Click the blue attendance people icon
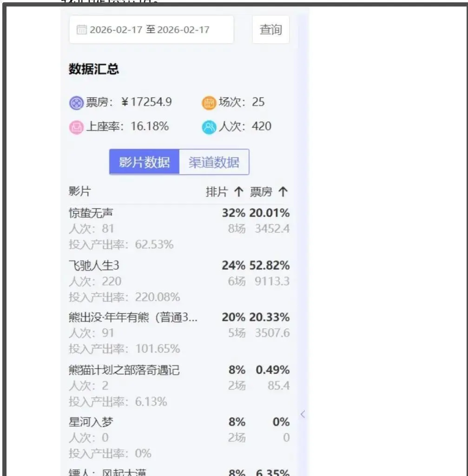468x476 pixels. [209, 127]
